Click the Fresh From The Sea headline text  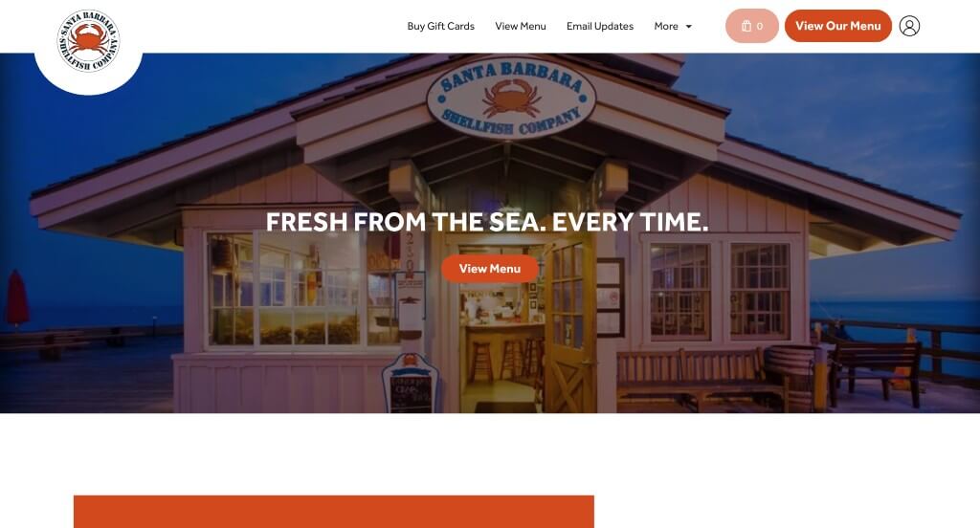click(x=487, y=223)
